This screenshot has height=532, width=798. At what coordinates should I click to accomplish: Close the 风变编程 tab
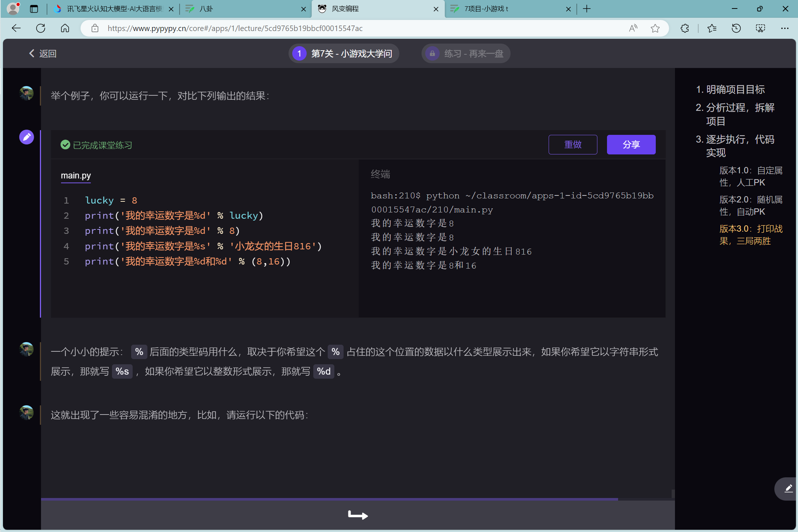(436, 9)
